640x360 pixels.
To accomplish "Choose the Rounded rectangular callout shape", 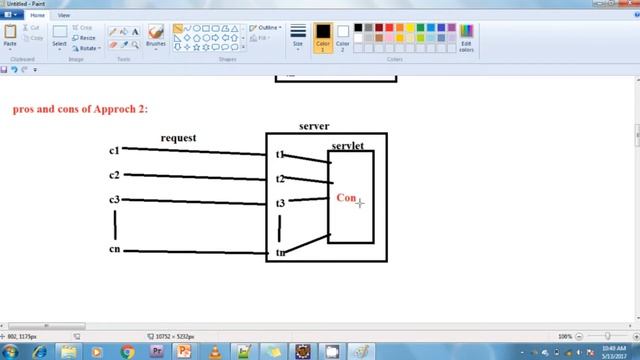I will click(216, 47).
